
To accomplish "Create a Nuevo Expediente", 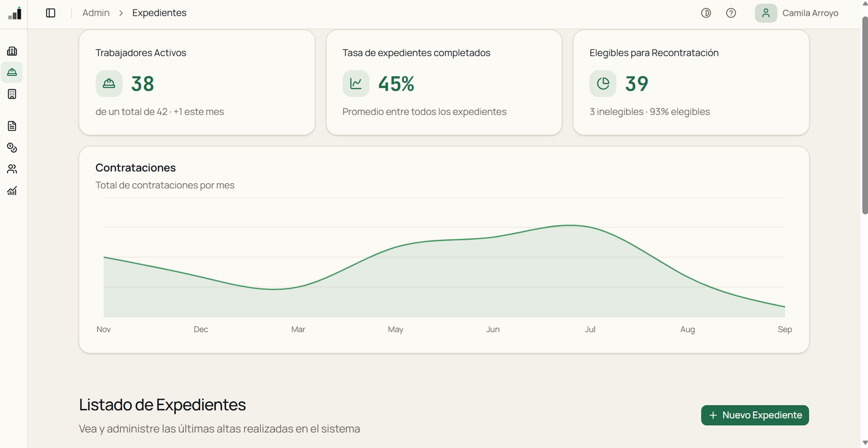I will coord(755,415).
